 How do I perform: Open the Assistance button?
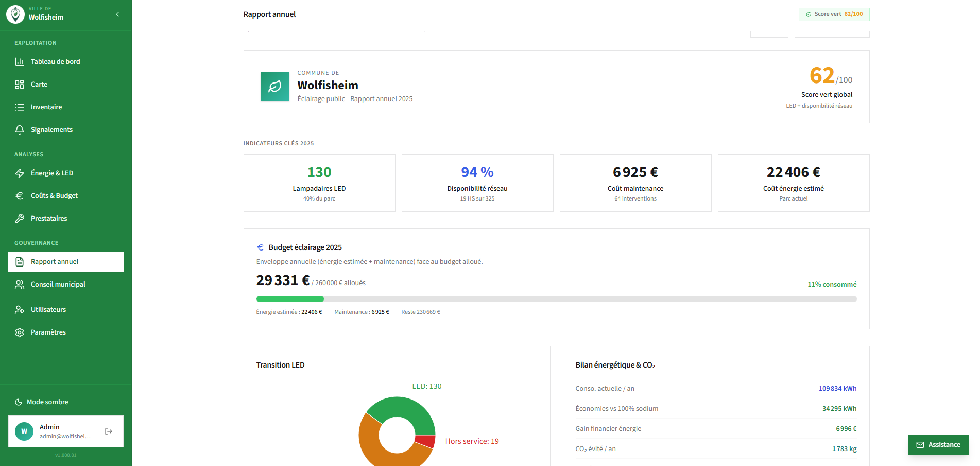938,445
